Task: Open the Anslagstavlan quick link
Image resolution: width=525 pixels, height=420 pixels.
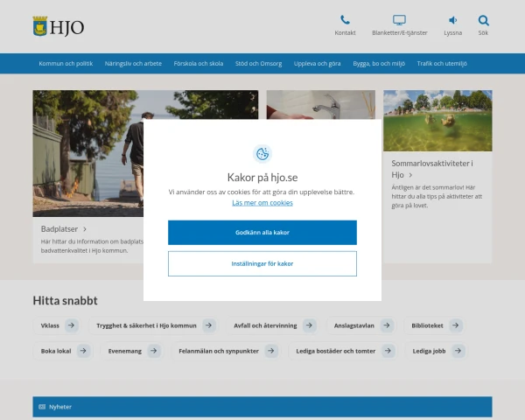Action: tap(361, 325)
